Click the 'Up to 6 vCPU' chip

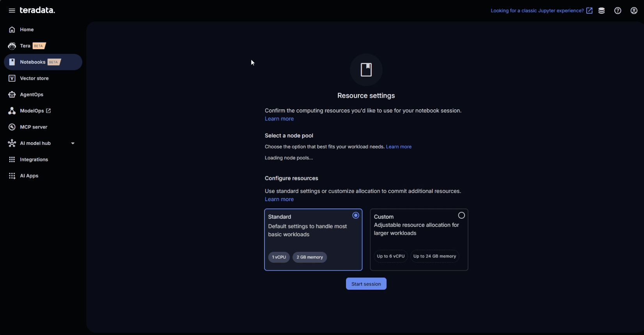click(391, 257)
